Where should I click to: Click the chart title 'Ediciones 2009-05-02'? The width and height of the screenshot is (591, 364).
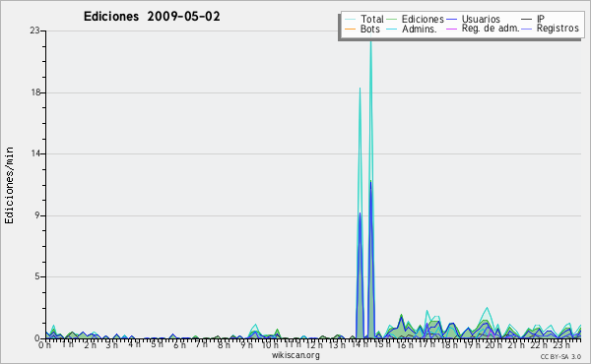(x=152, y=17)
